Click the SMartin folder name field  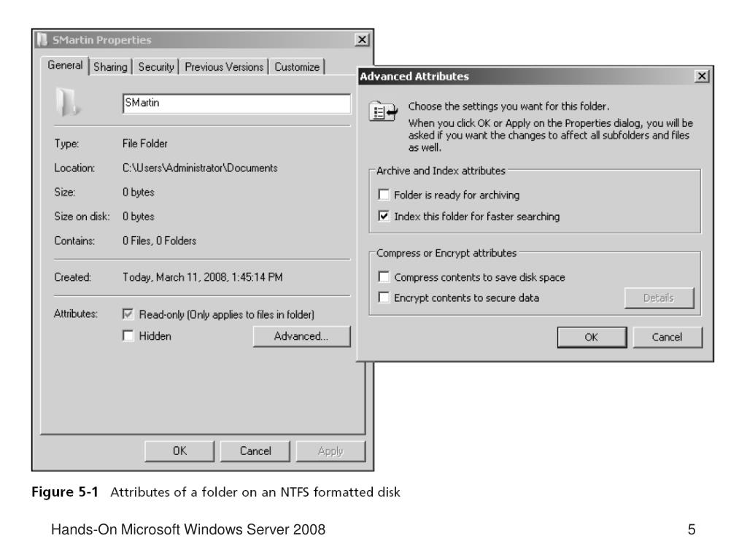(236, 104)
